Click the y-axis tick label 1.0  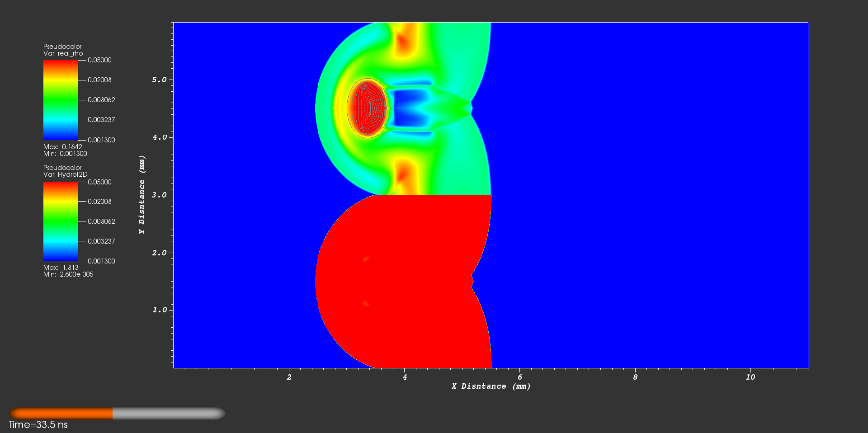[x=159, y=310]
